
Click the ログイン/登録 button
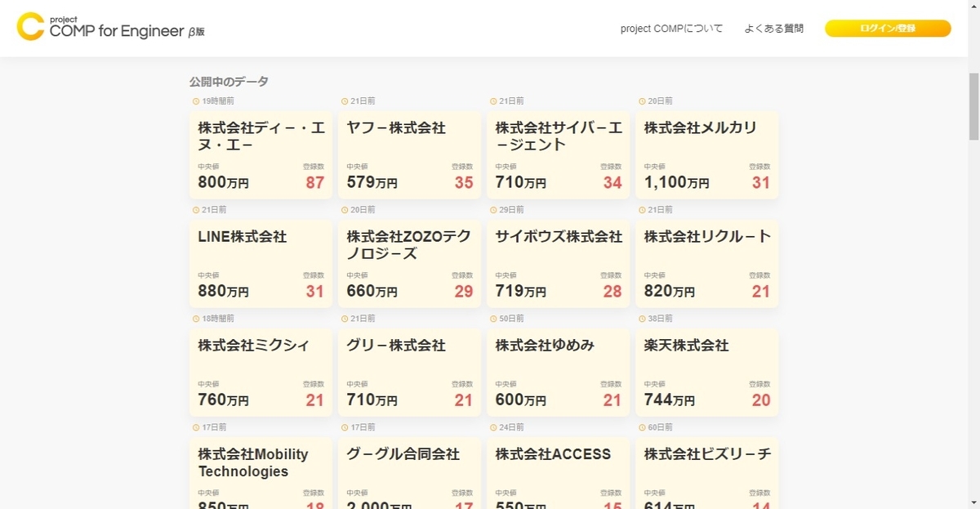click(888, 29)
